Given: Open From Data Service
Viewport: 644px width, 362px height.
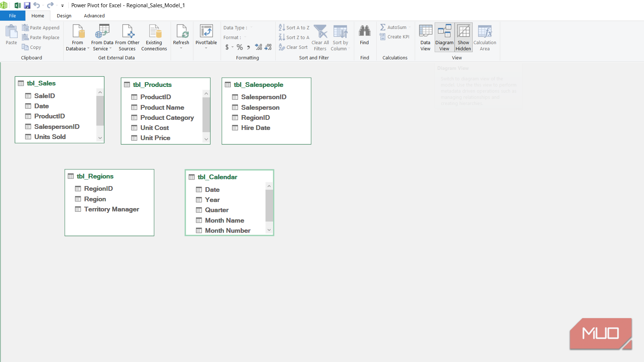Looking at the screenshot, I should pos(102,38).
